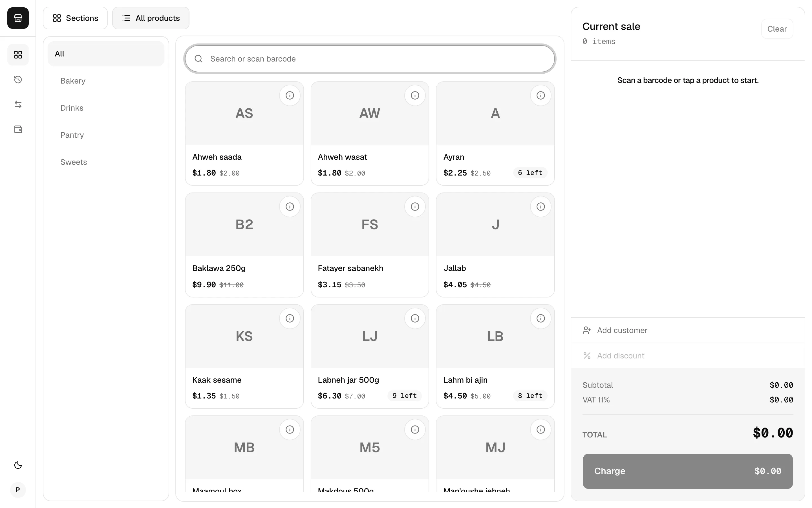Show info for Lahm bi ajin

(540, 319)
